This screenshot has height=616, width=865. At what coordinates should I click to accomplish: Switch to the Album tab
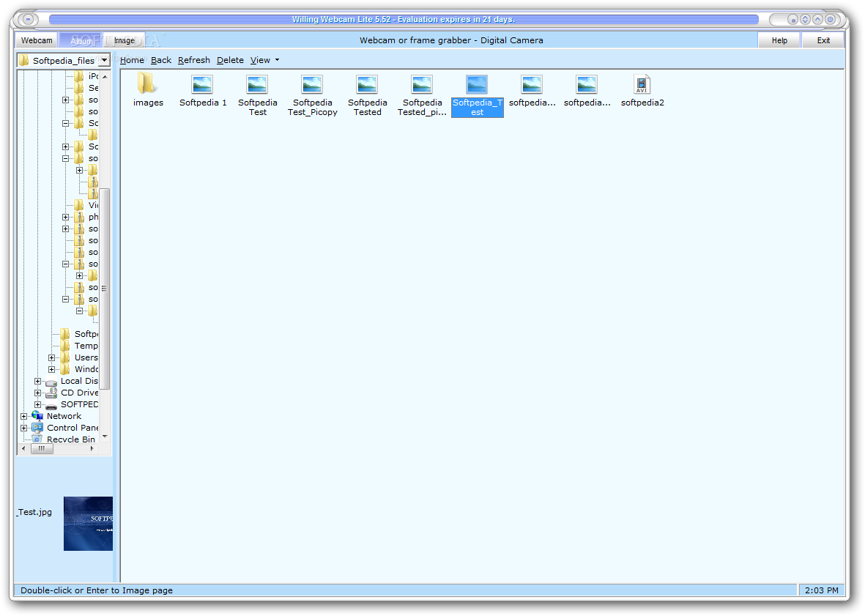[x=81, y=40]
